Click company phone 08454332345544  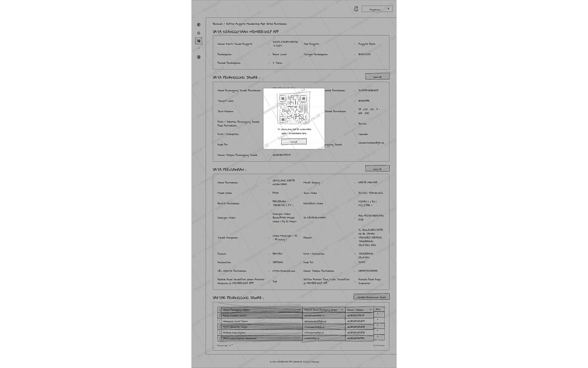coord(368,271)
